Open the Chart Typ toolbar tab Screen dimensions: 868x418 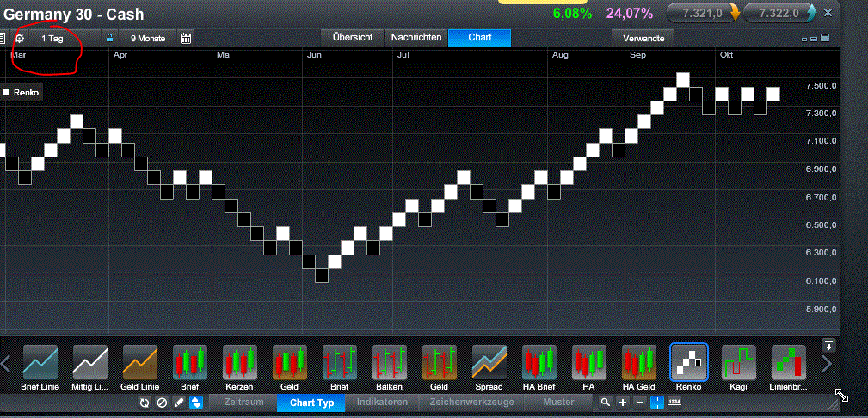click(311, 403)
